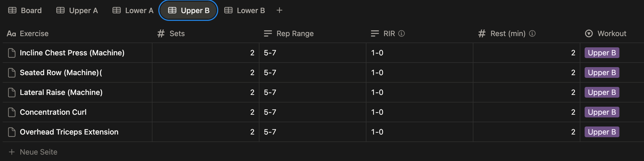This screenshot has width=644, height=161.
Task: Click the plus icon to add view
Action: (x=279, y=10)
